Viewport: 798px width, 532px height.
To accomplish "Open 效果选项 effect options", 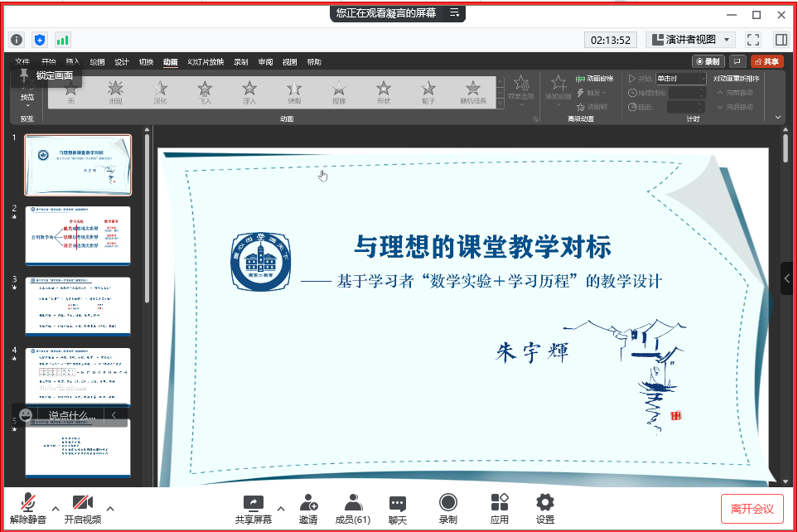I will coord(521,90).
